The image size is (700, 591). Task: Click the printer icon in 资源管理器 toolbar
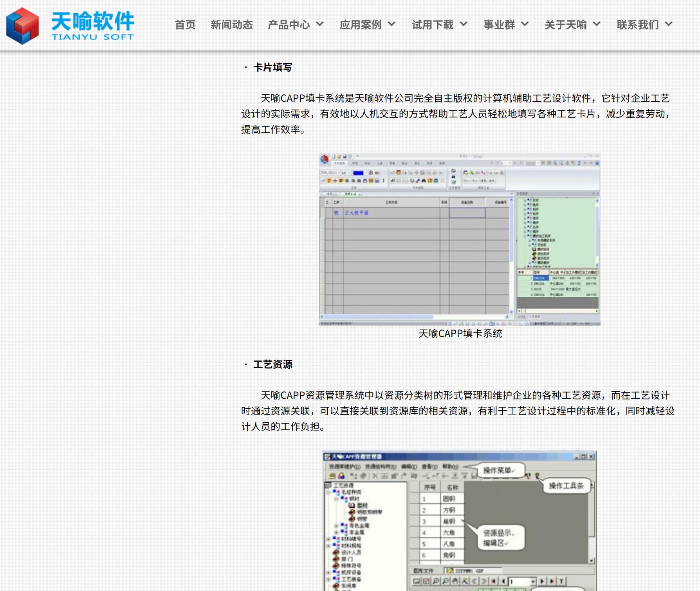pyautogui.click(x=332, y=476)
